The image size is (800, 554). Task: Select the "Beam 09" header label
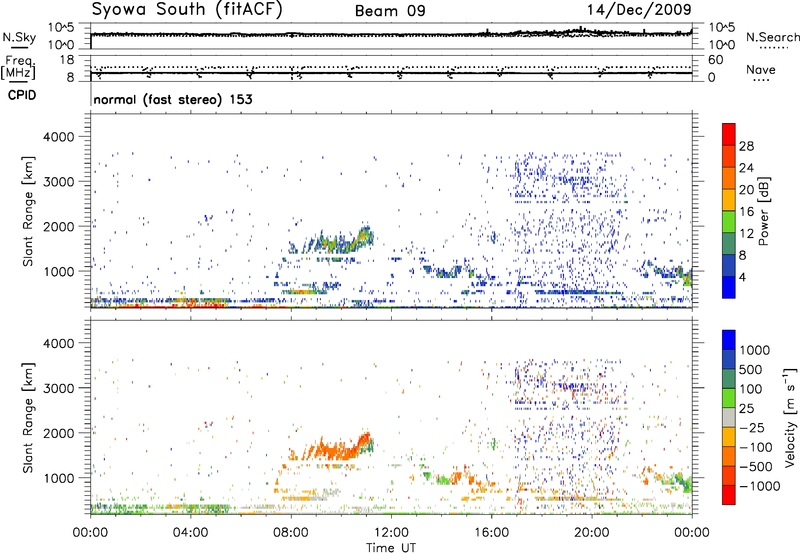390,11
